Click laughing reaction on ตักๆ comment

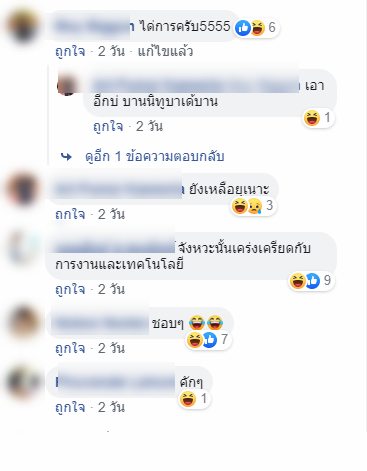188,399
